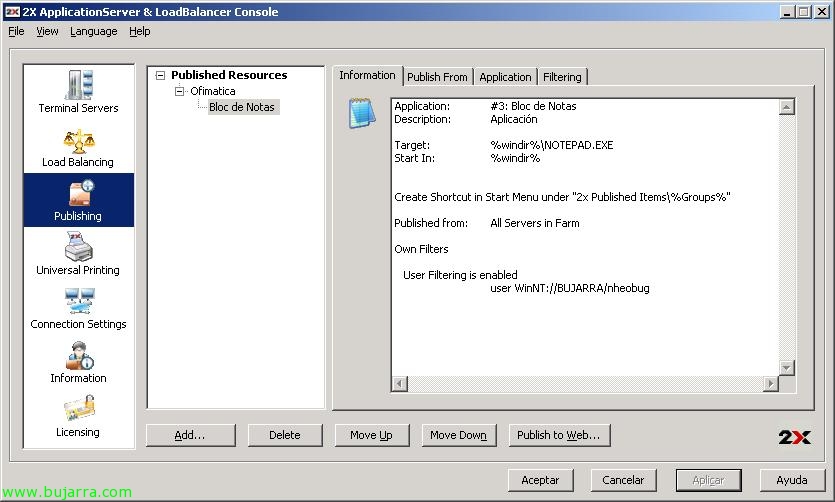Click 'User Filtering is enabled' text
This screenshot has height=502, width=835.
pos(460,275)
